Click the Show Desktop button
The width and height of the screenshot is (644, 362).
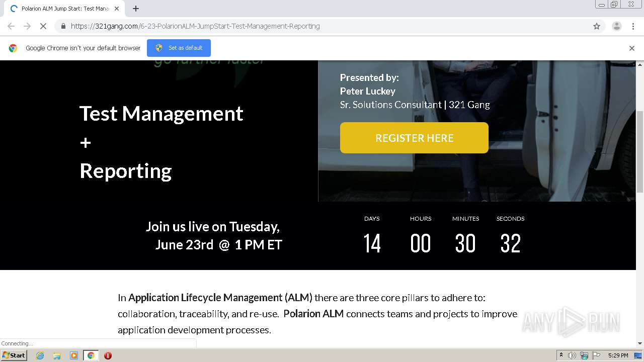coord(639,355)
